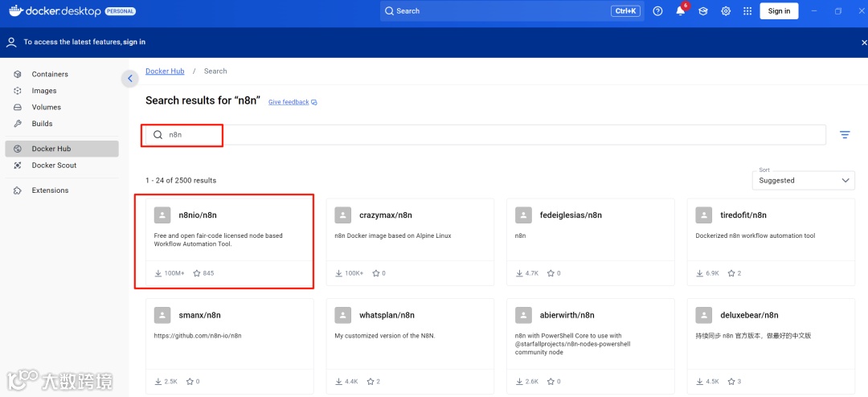Click the abierwirth/n8n avatar icon
868x397 pixels.
tap(524, 316)
